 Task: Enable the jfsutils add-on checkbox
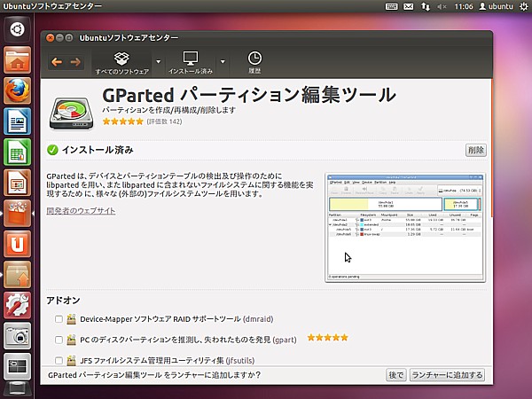[x=59, y=360]
